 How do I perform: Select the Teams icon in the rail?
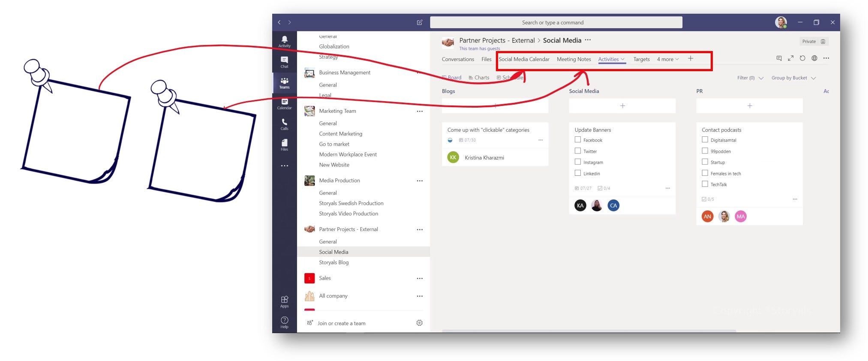(284, 83)
